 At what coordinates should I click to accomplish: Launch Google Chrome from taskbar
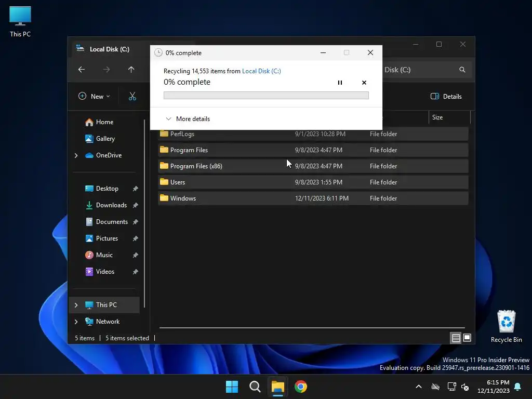click(301, 387)
